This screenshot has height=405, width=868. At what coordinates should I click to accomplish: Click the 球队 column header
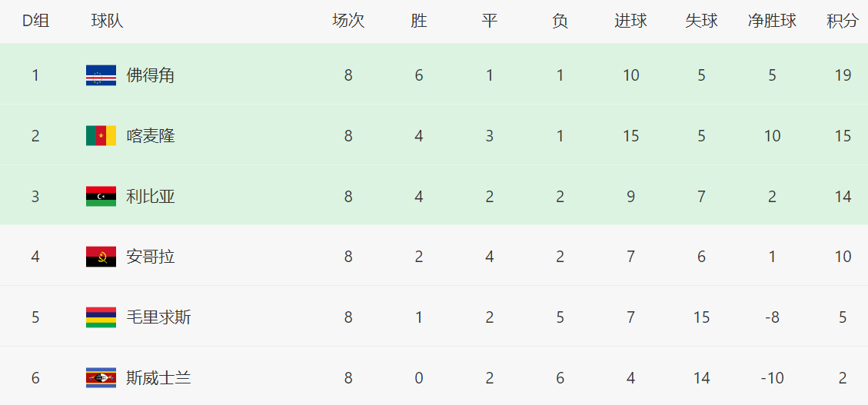pos(107,21)
